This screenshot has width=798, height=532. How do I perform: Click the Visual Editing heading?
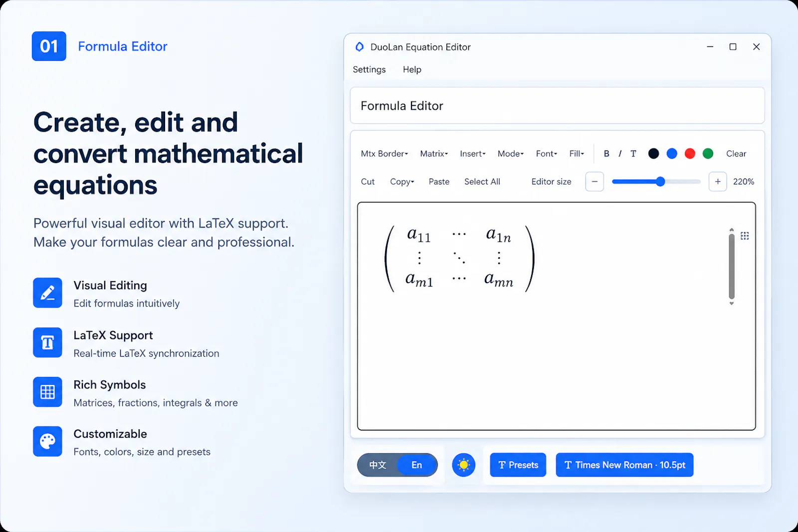tap(110, 285)
